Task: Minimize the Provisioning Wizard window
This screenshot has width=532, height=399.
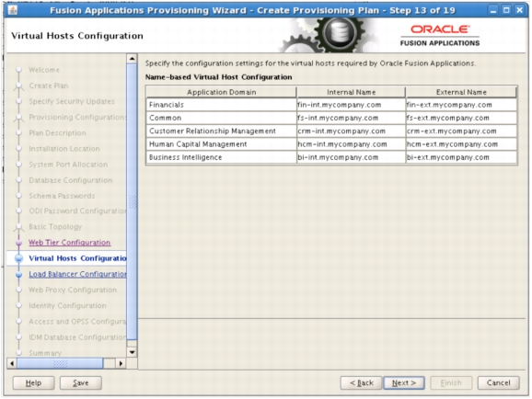Action: tap(493, 10)
